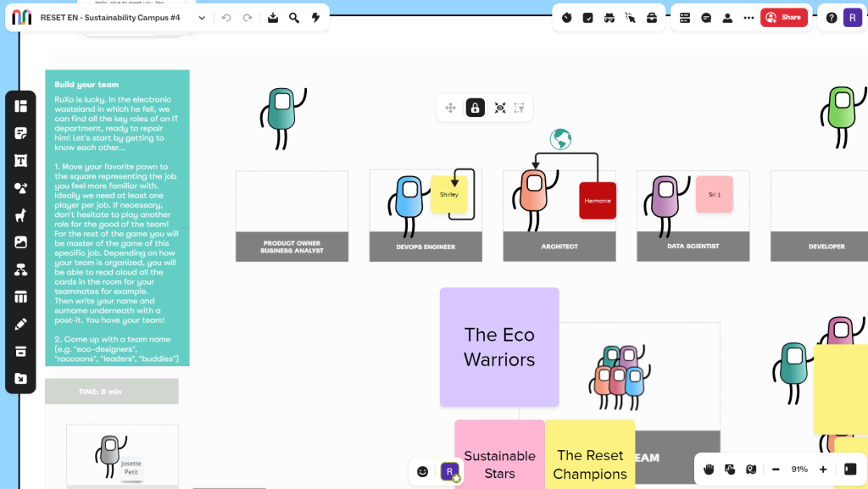Open the collaborators panel
The image size is (868, 489).
[x=727, y=17]
